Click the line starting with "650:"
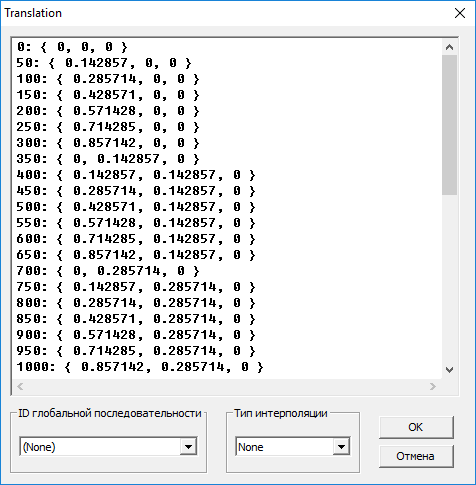Image resolution: width=476 pixels, height=485 pixels. (x=136, y=255)
